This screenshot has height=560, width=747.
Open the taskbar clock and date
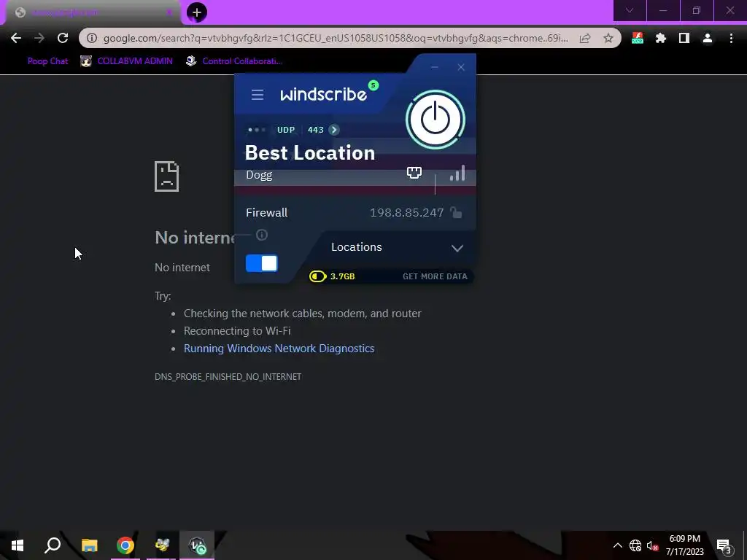(x=684, y=545)
